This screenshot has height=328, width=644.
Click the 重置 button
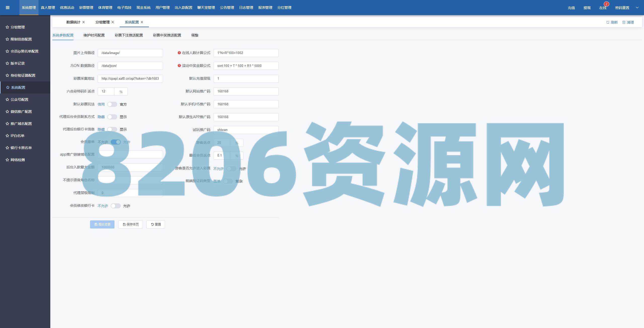tap(156, 224)
